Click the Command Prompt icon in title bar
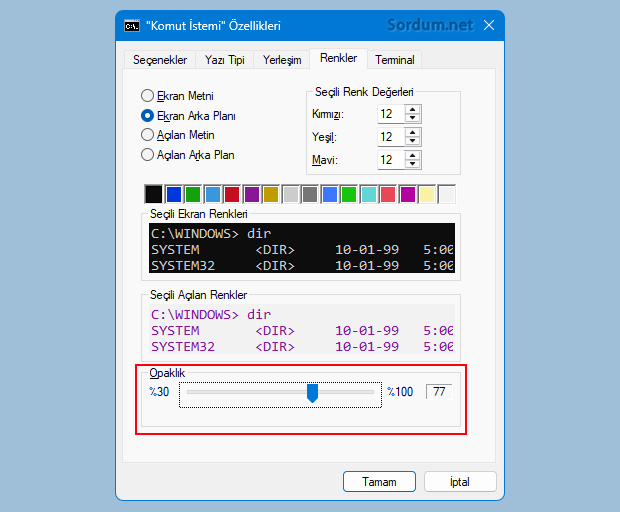This screenshot has width=620, height=512. coord(132,25)
